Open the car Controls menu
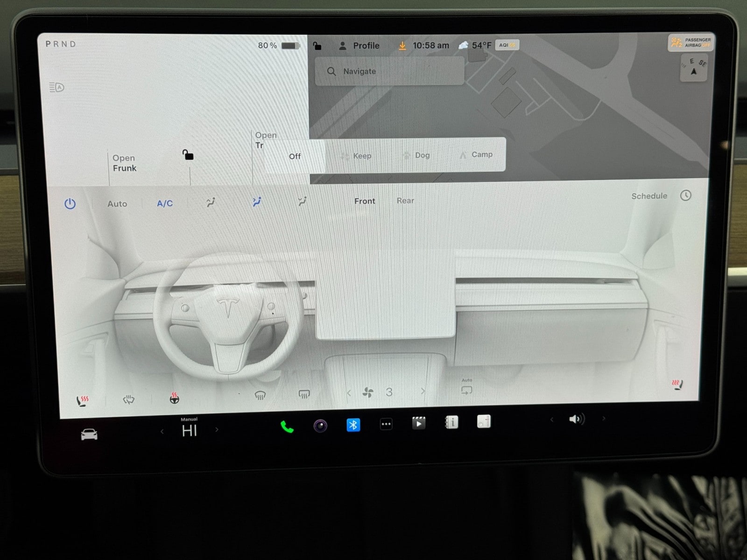The image size is (747, 560). tap(89, 434)
